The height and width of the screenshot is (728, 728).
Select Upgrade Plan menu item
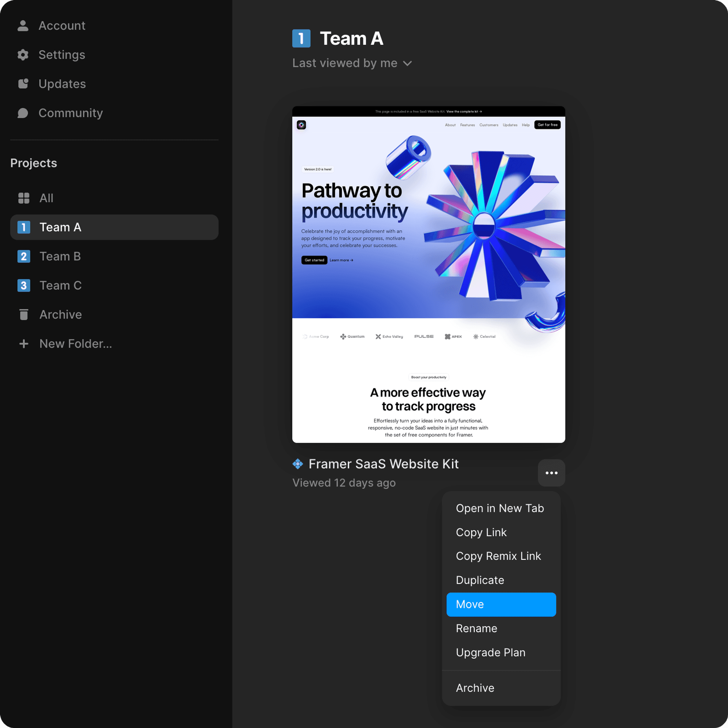(x=490, y=652)
